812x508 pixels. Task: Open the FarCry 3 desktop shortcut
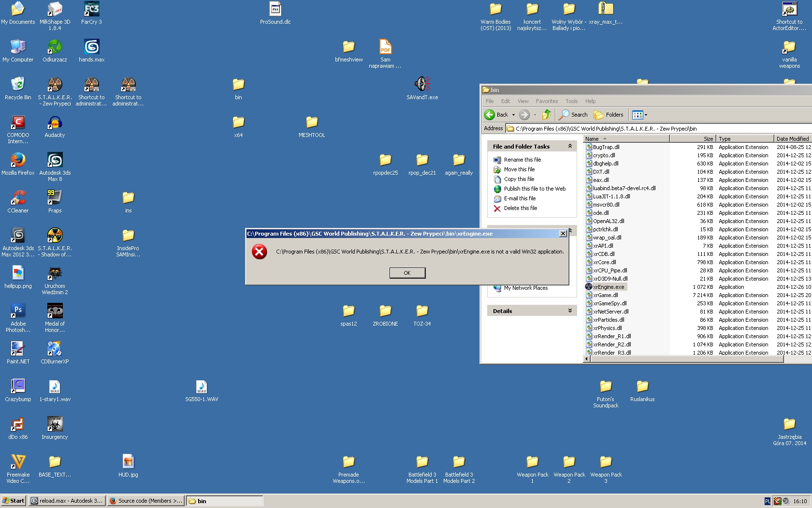91,13
